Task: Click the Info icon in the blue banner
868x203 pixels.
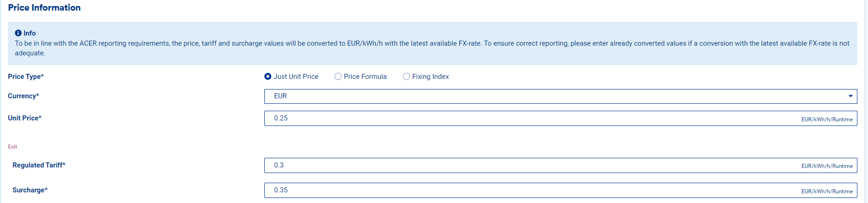Action: click(x=18, y=33)
